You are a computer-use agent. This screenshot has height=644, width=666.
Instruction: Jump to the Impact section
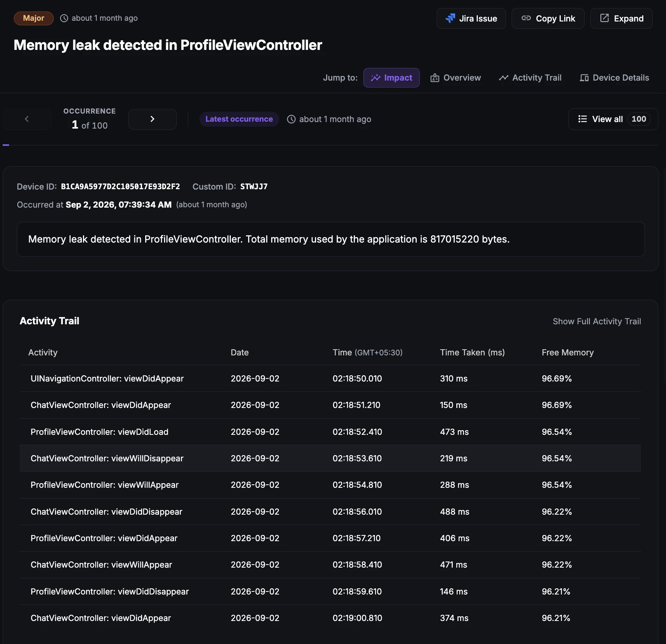(x=391, y=78)
